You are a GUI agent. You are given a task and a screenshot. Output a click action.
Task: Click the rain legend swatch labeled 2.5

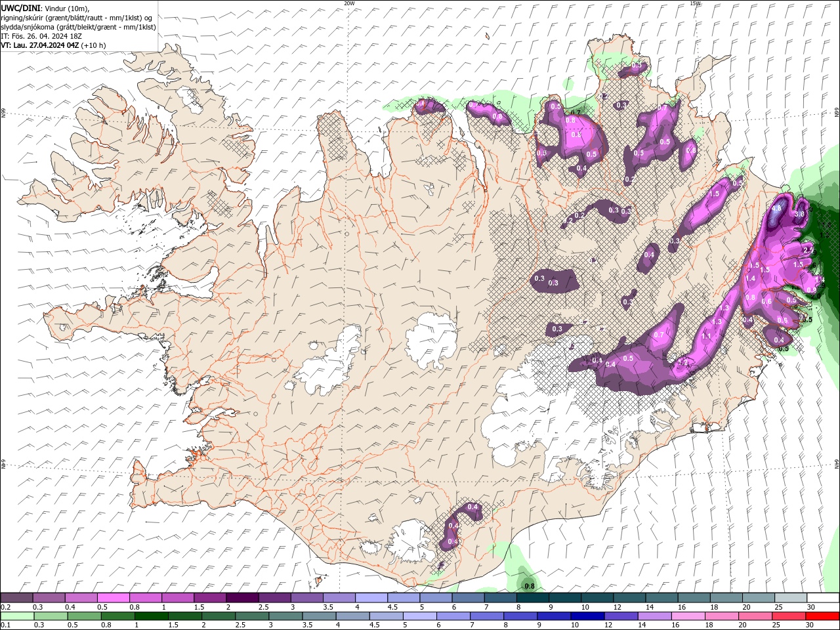251,616
